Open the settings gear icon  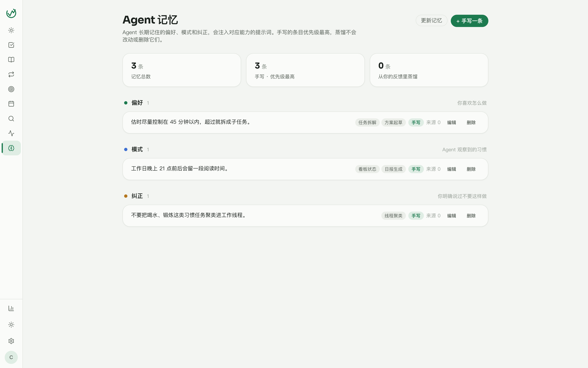tap(11, 341)
